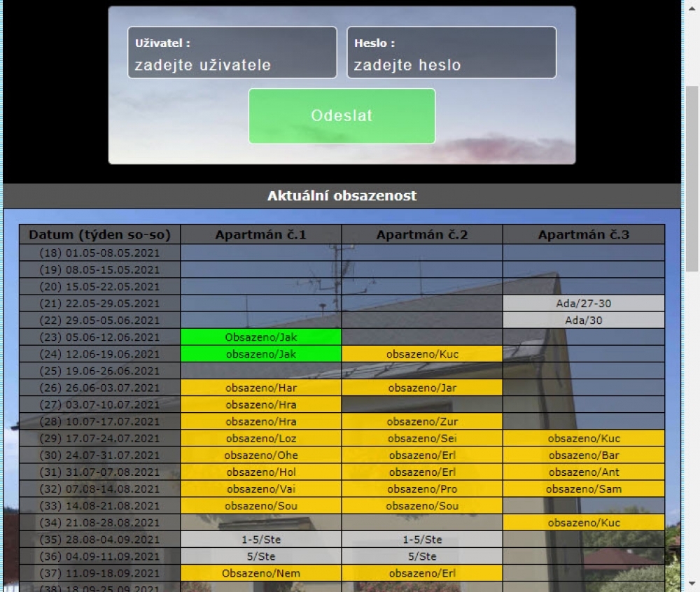Click obsazeno/Hra cell in week 27
The width and height of the screenshot is (700, 592).
[260, 404]
